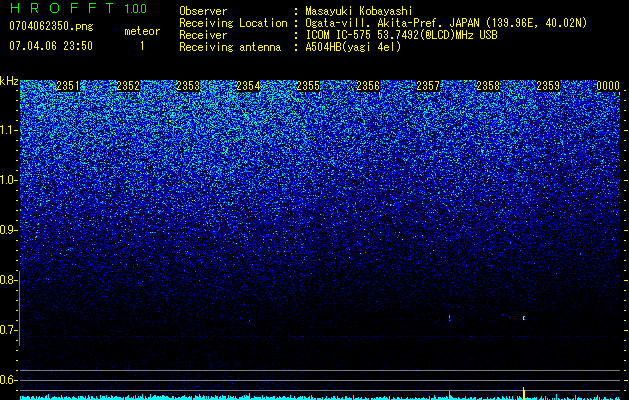The height and width of the screenshot is (400, 629).
Task: Click the 2353 time marker
Action: pos(188,86)
